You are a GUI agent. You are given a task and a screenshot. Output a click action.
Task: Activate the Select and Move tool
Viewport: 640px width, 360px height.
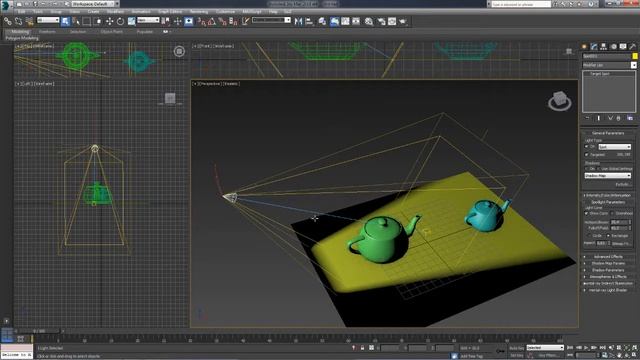coord(109,21)
